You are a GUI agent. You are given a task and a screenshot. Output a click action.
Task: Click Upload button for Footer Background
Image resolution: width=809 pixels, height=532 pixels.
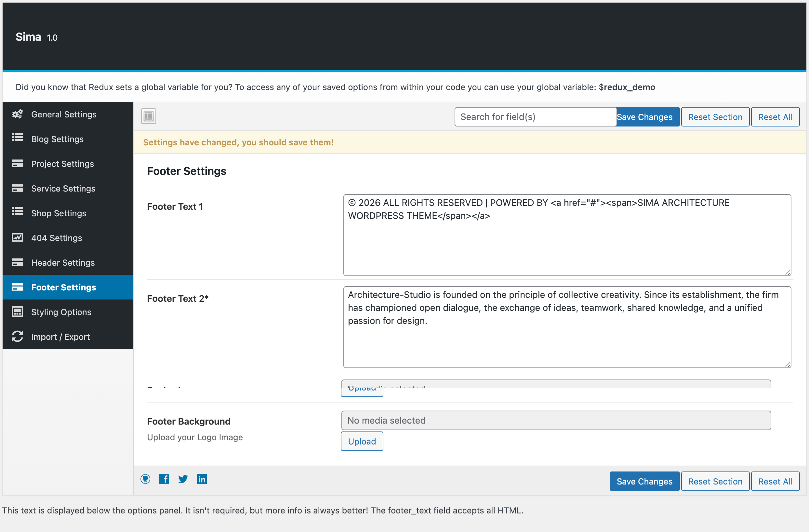pyautogui.click(x=362, y=441)
